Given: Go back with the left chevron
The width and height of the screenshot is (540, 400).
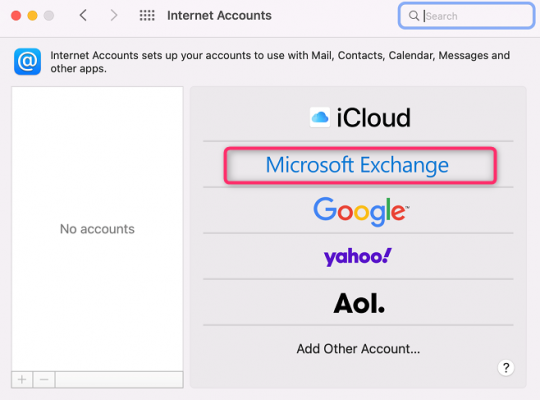Looking at the screenshot, I should pos(83,16).
